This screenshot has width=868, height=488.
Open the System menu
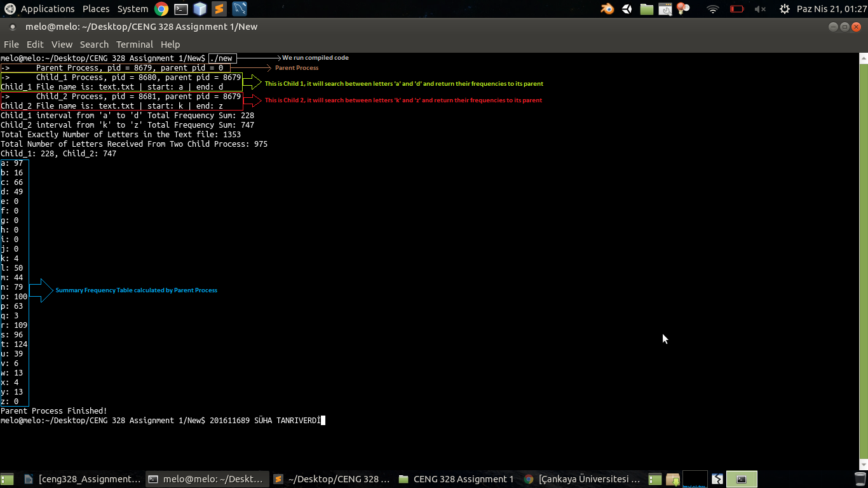point(133,9)
